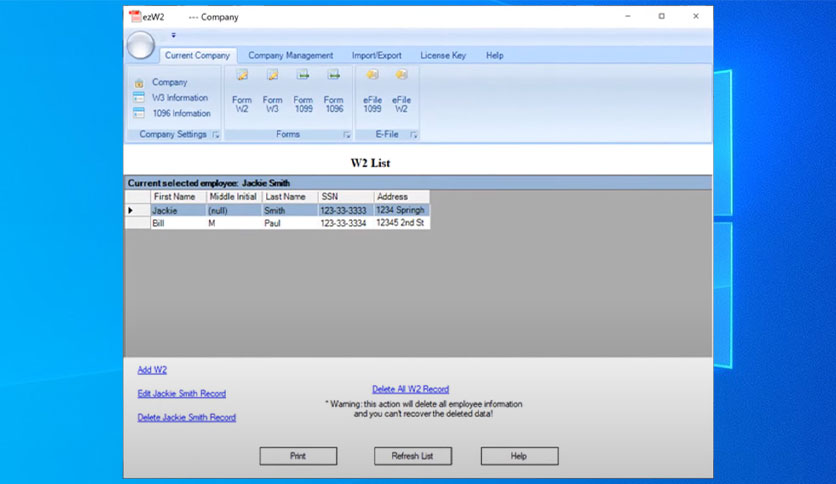The width and height of the screenshot is (836, 484).
Task: Click the First Name column header
Action: (x=178, y=197)
